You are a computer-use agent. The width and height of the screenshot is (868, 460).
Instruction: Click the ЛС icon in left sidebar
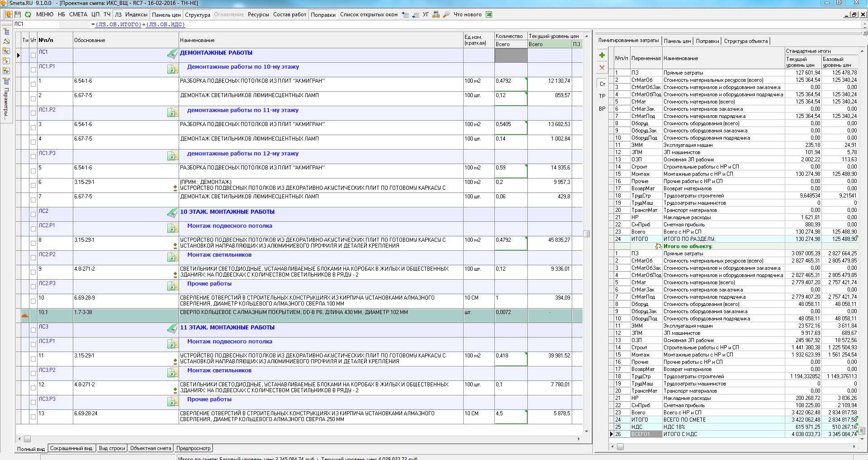(x=6, y=51)
